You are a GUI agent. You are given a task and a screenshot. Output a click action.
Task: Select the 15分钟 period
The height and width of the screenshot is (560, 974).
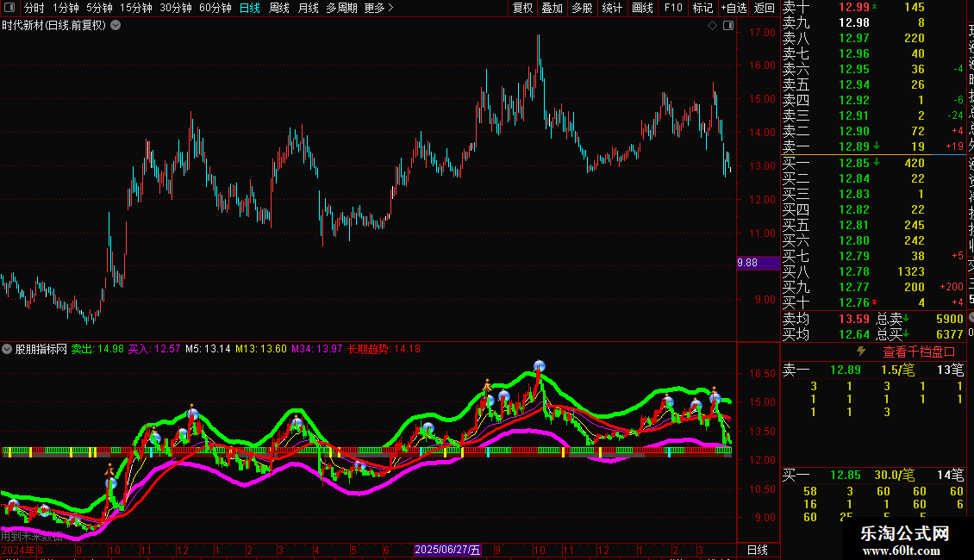pos(136,8)
